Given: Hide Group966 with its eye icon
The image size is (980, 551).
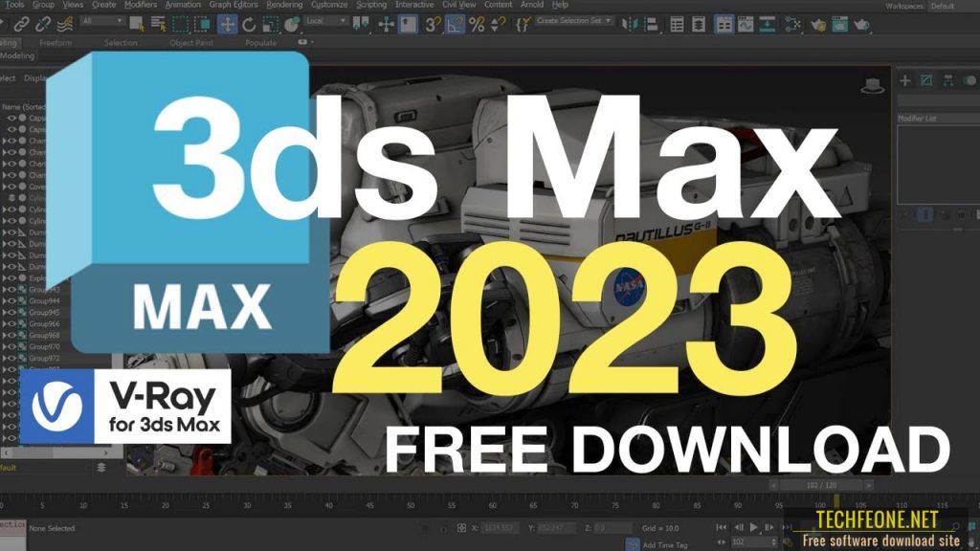Looking at the screenshot, I should pyautogui.click(x=11, y=323).
